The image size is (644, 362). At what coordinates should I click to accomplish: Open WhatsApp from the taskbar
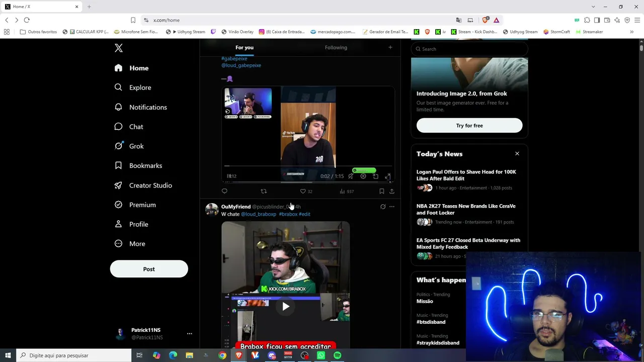tap(321, 355)
